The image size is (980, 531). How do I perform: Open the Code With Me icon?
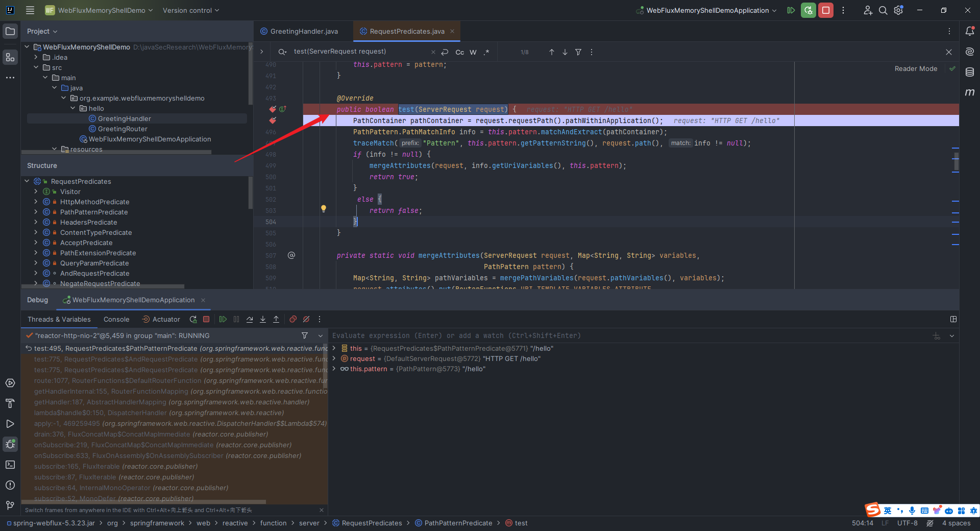tap(868, 10)
